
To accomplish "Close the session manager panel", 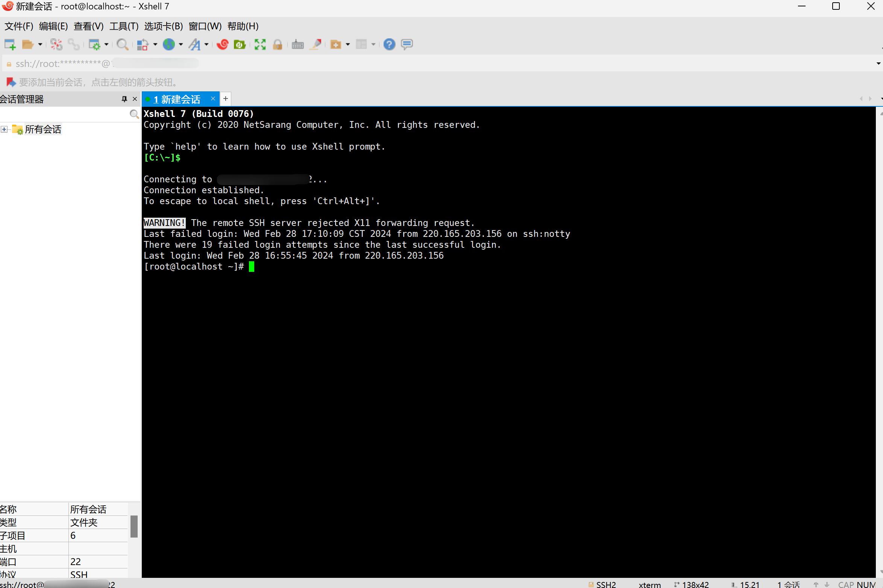I will 135,99.
